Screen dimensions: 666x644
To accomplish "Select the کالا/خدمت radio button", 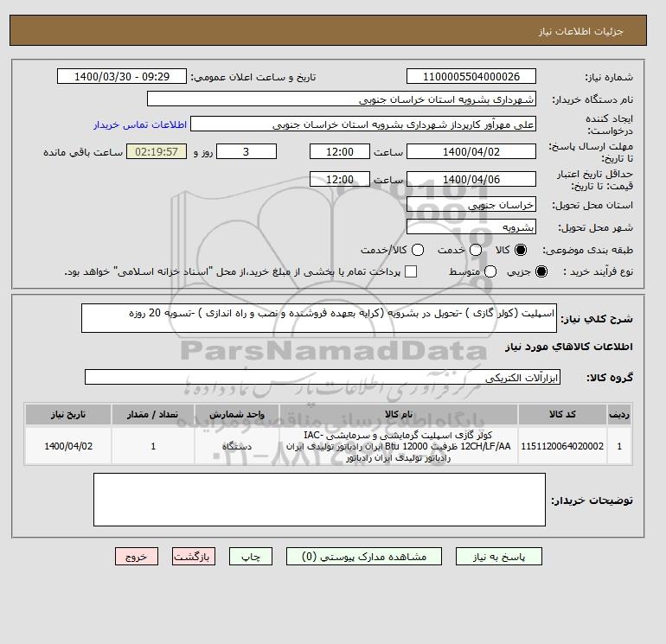I will tap(418, 250).
